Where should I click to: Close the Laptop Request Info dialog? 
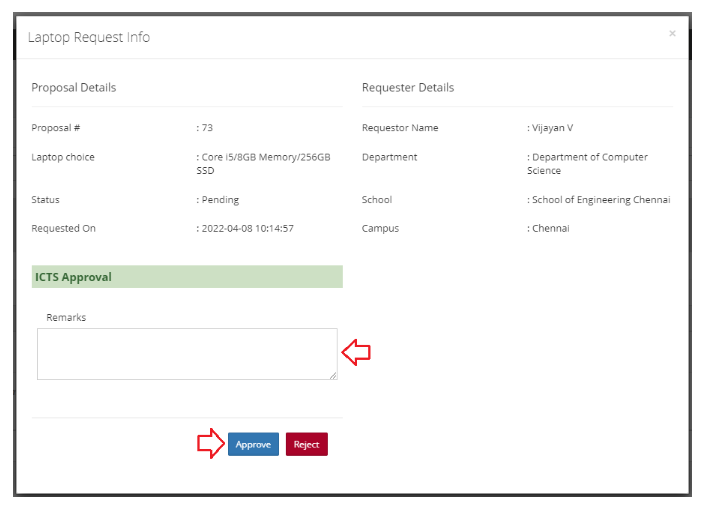672,34
